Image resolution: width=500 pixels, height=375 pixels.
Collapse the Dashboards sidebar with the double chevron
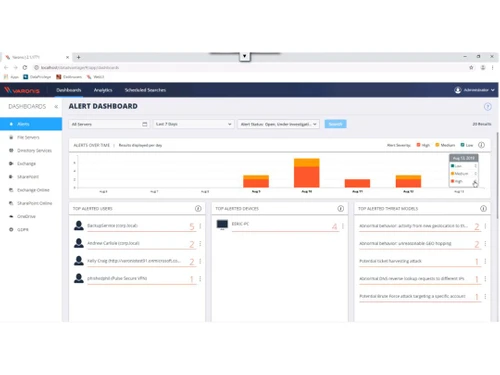[56, 107]
